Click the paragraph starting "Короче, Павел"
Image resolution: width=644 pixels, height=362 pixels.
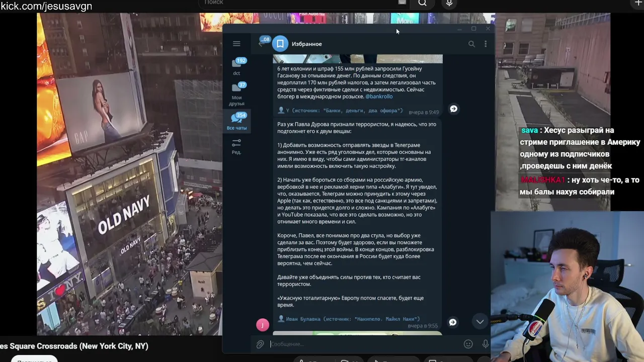tap(356, 249)
